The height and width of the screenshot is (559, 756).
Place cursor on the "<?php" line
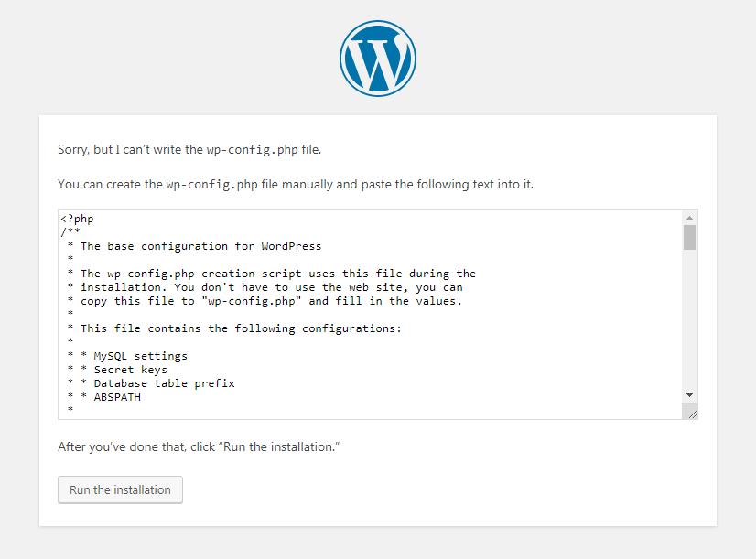pos(78,219)
